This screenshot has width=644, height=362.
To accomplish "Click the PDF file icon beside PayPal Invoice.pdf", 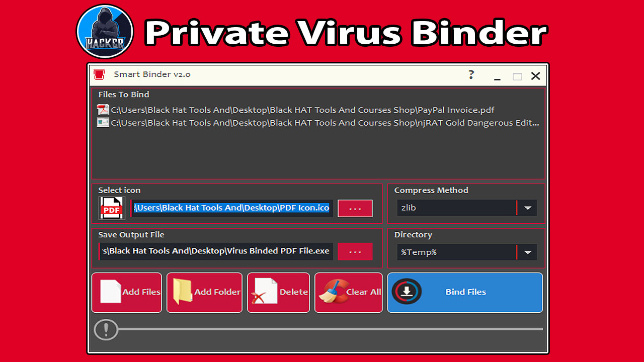I will tap(103, 110).
